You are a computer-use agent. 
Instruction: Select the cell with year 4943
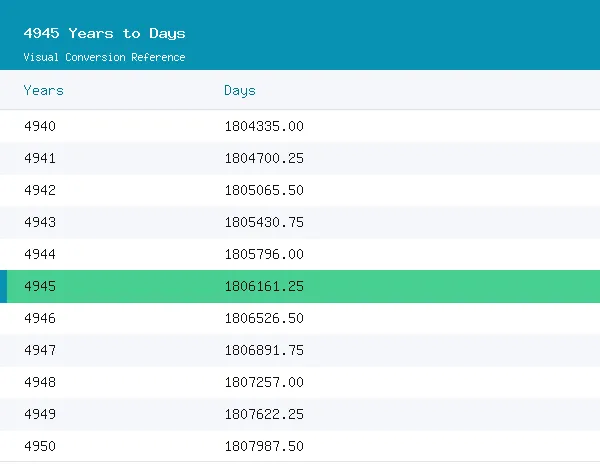click(40, 222)
